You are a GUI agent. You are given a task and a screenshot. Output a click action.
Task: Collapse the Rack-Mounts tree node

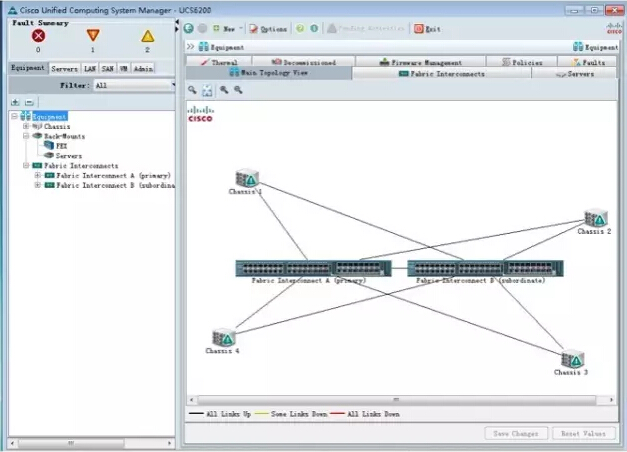pyautogui.click(x=26, y=136)
